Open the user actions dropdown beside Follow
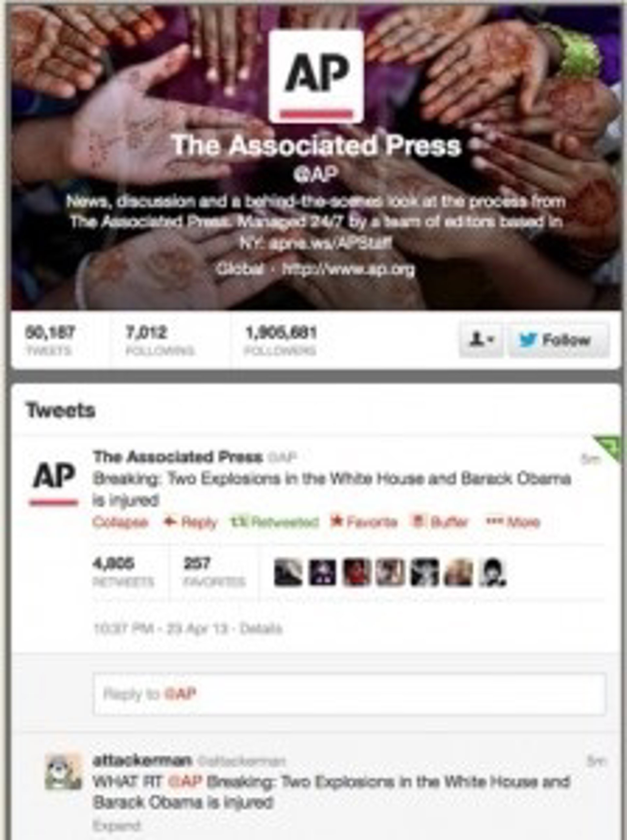Viewport: 627px width, 840px height. [x=481, y=340]
